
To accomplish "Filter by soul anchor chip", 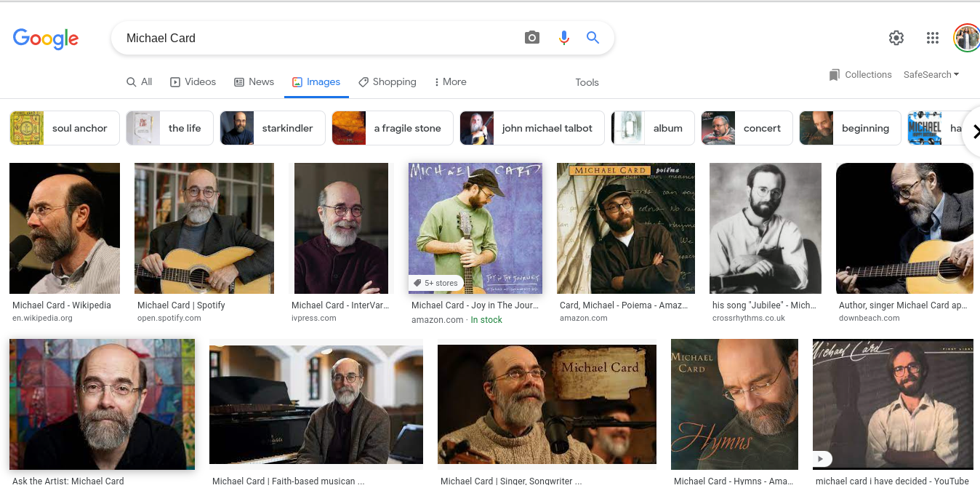I will (x=64, y=128).
